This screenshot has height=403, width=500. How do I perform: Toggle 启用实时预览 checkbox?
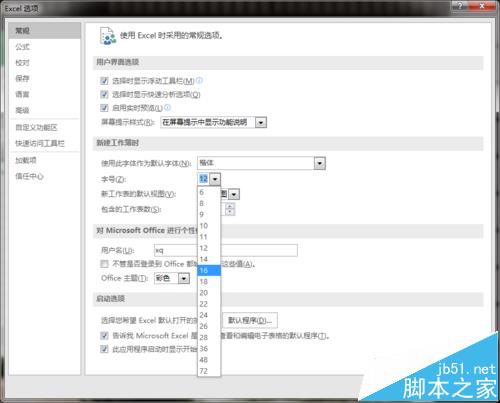104,108
